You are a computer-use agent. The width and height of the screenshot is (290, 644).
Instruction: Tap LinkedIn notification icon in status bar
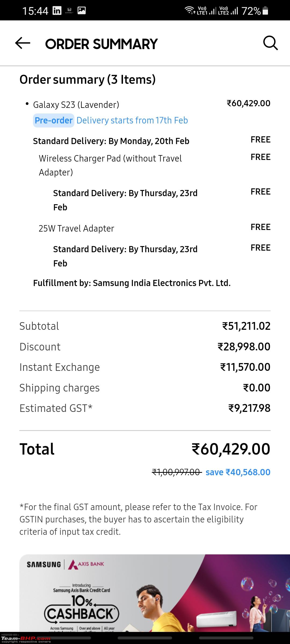tap(57, 11)
